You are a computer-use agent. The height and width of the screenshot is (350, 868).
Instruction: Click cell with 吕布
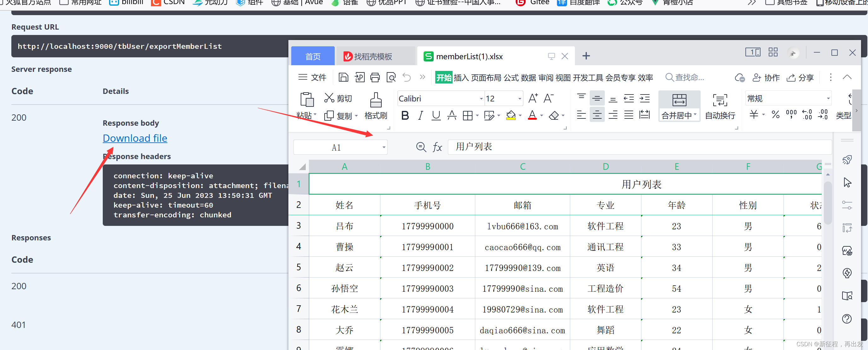[344, 226]
